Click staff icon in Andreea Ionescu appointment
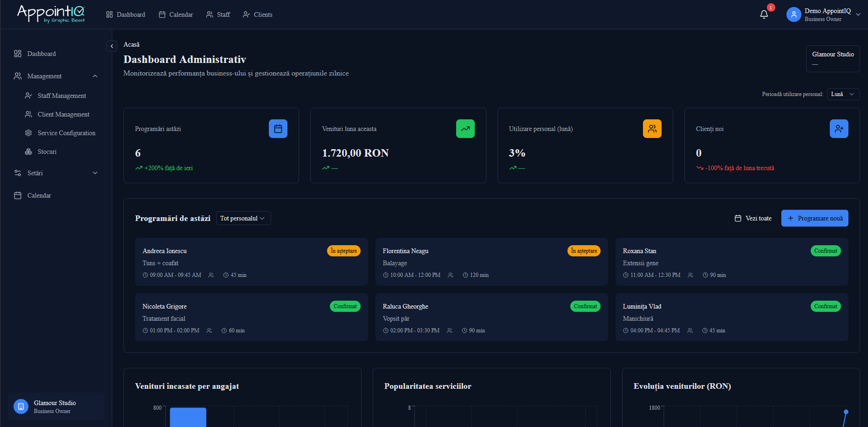Image resolution: width=868 pixels, height=427 pixels. [211, 275]
